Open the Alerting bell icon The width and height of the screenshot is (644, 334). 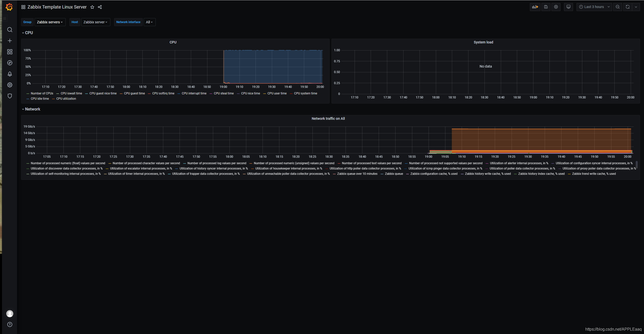10,74
